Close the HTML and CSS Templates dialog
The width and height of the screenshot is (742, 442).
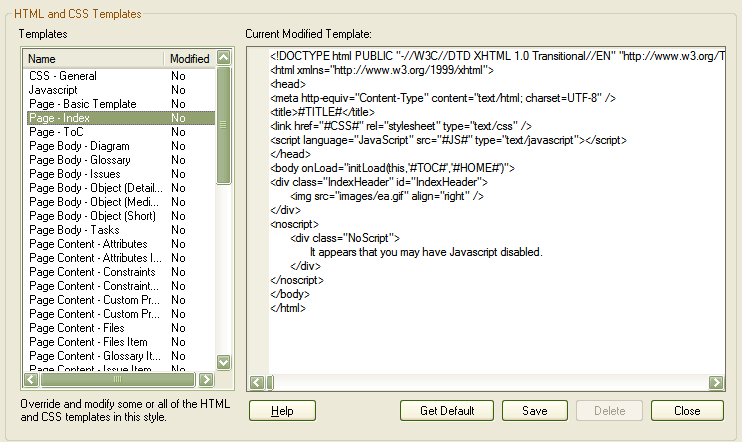tap(687, 410)
